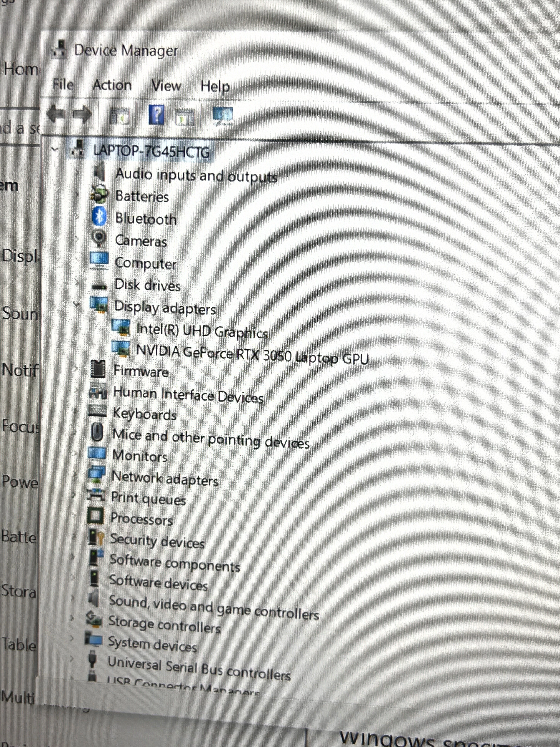Click the Cameras webcam icon

99,238
